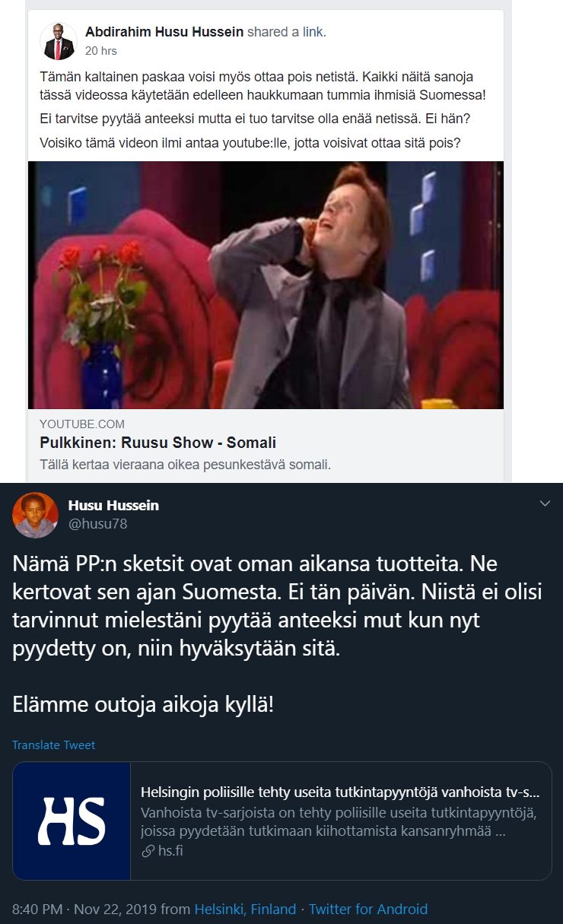The height and width of the screenshot is (924, 563).
Task: Click Abdirahim Husu Hussein's Facebook profile picture
Action: [59, 41]
